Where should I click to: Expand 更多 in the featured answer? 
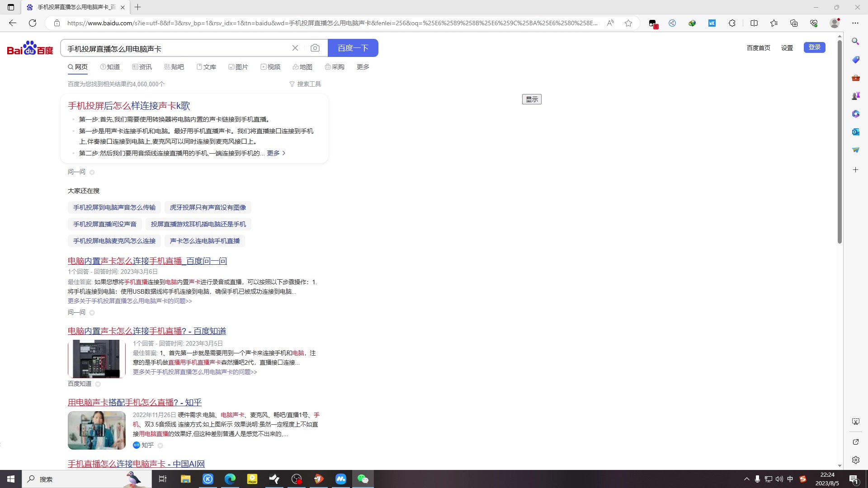coord(276,153)
